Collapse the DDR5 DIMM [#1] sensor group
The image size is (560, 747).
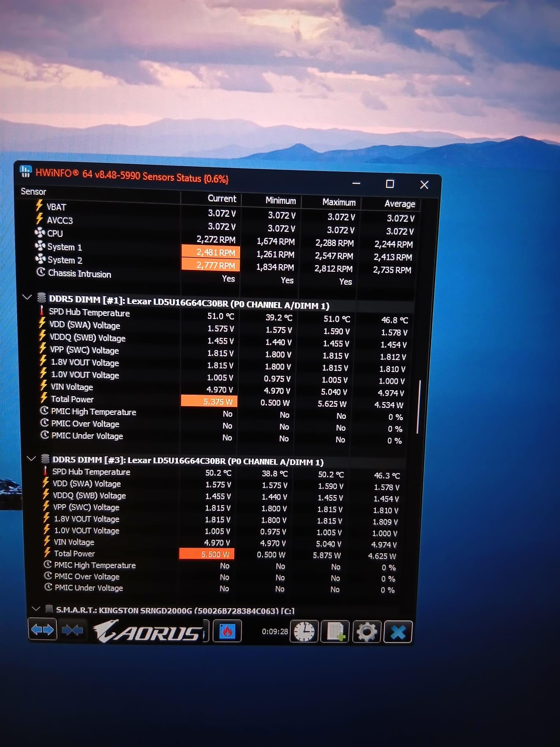[27, 297]
